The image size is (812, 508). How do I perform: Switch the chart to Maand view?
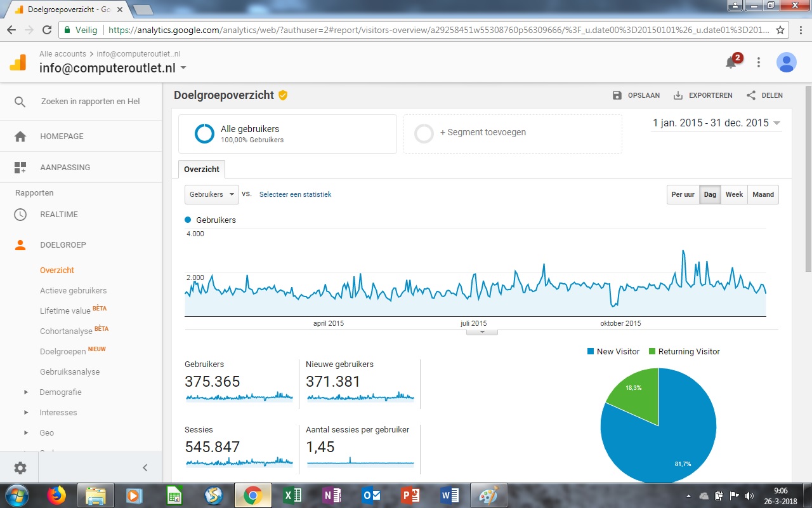click(763, 194)
